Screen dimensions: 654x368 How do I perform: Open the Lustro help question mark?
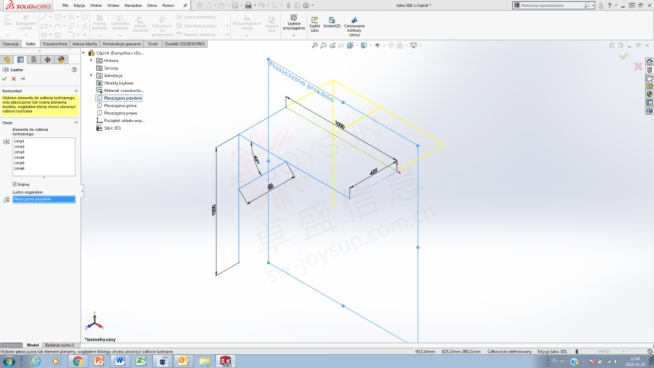[x=74, y=70]
